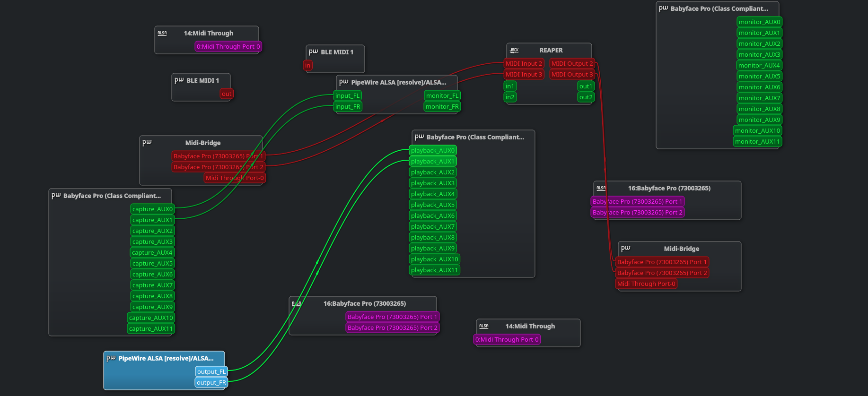Click pw icon on Babyface playback ports node
Screen dimensions: 868x396
(x=419, y=137)
